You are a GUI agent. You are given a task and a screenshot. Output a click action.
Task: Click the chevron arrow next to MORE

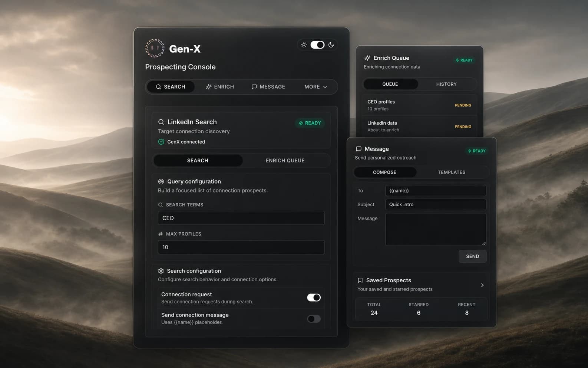pyautogui.click(x=325, y=87)
